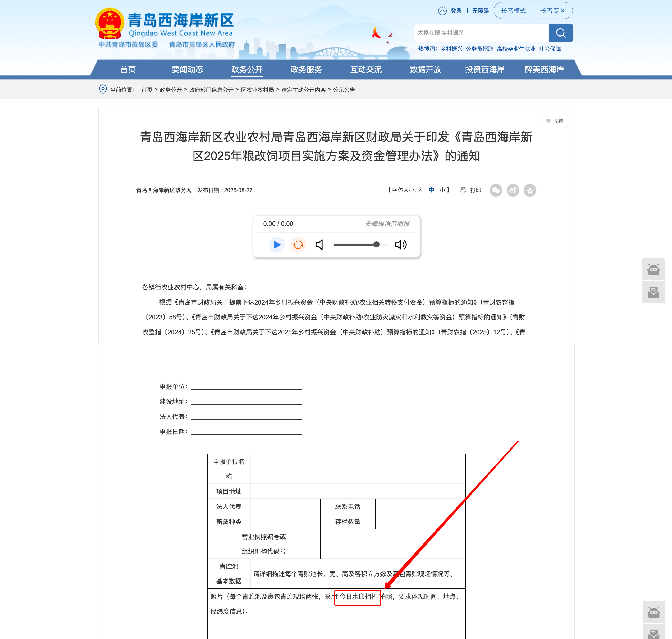Image resolution: width=672 pixels, height=639 pixels.
Task: Click the blue search magnifier button
Action: point(561,33)
